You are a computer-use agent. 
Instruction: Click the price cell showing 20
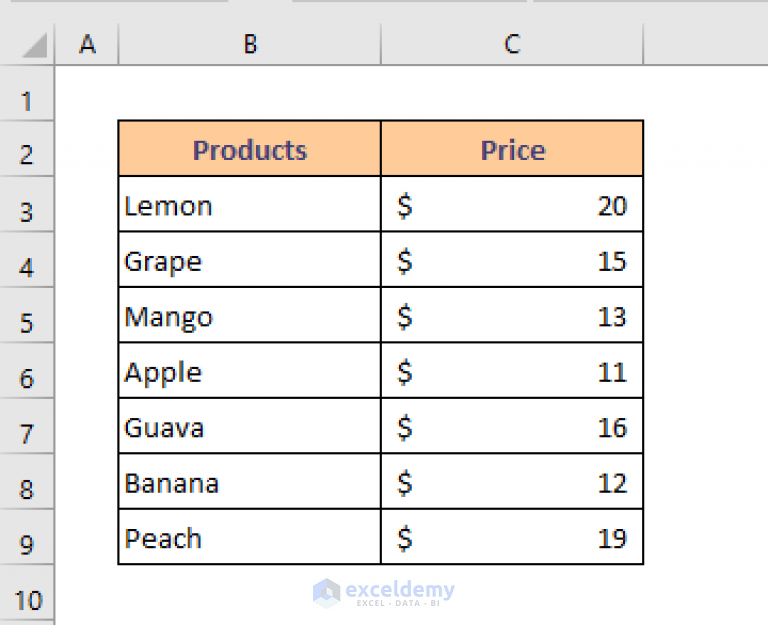click(512, 204)
